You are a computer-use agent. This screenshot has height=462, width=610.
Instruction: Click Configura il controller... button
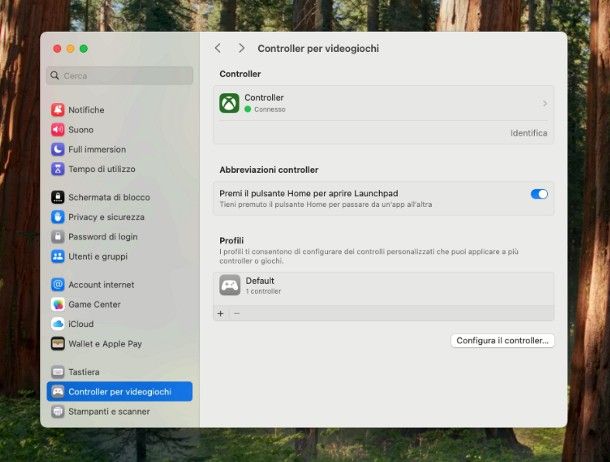[x=502, y=341]
